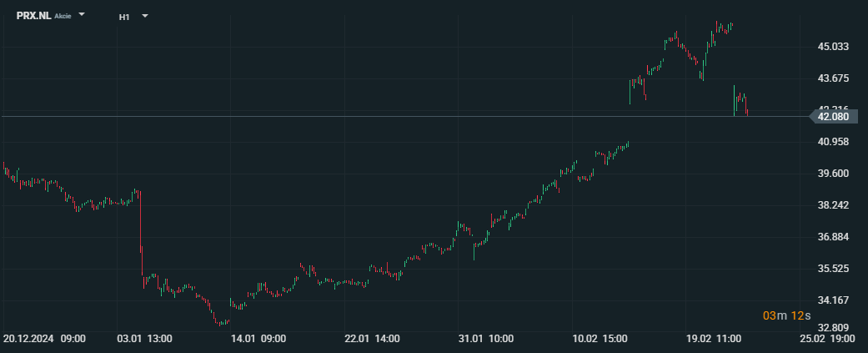Click the current price tag 42.080
This screenshot has width=868, height=353.
pos(833,117)
